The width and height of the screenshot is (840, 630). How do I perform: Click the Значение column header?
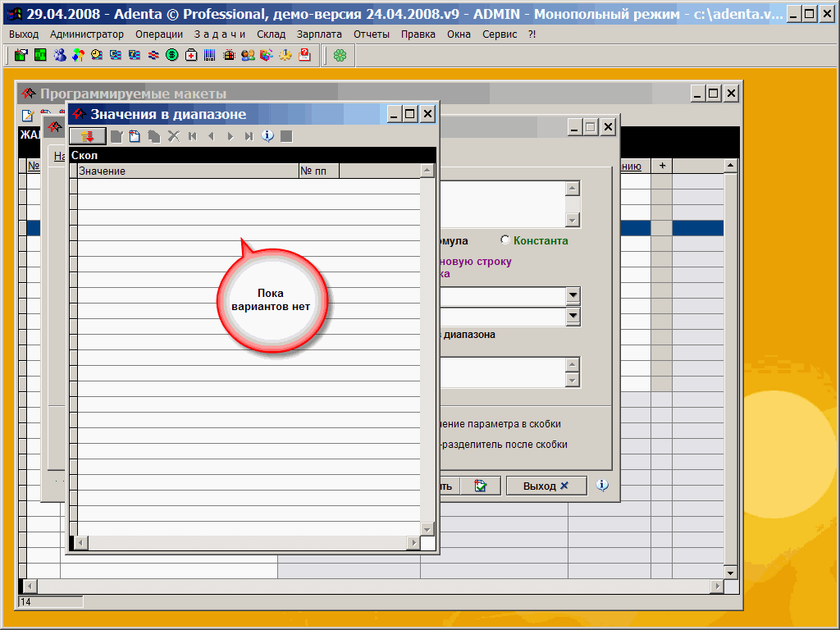coord(187,171)
